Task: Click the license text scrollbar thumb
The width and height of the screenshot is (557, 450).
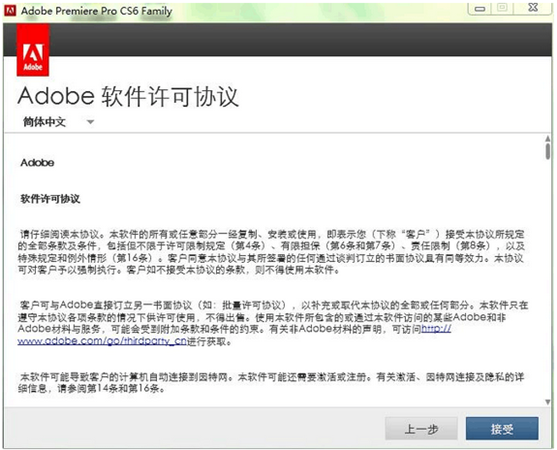Action: [548, 151]
